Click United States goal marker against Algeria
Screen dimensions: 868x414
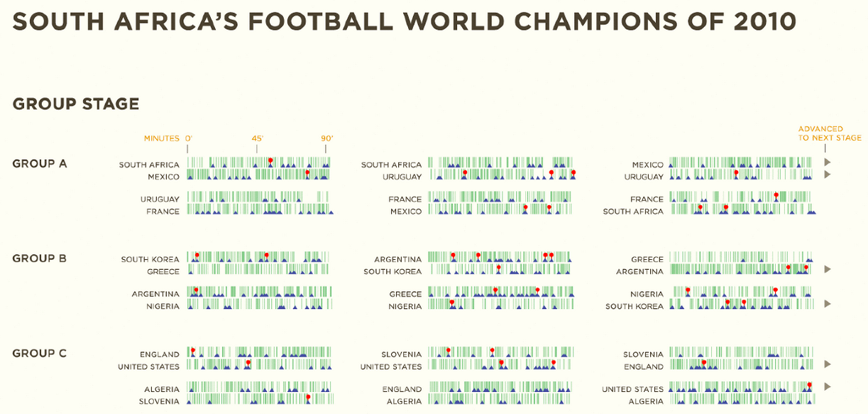[x=810, y=384]
